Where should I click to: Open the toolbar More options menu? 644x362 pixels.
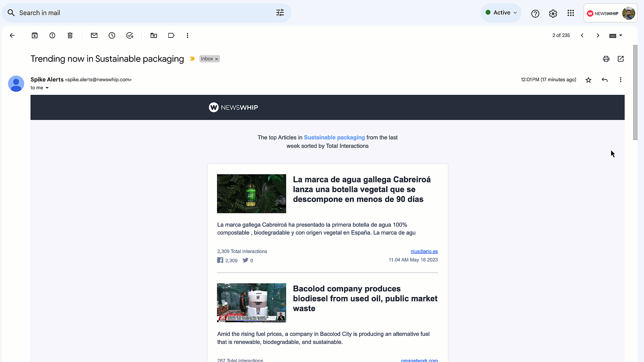click(187, 36)
